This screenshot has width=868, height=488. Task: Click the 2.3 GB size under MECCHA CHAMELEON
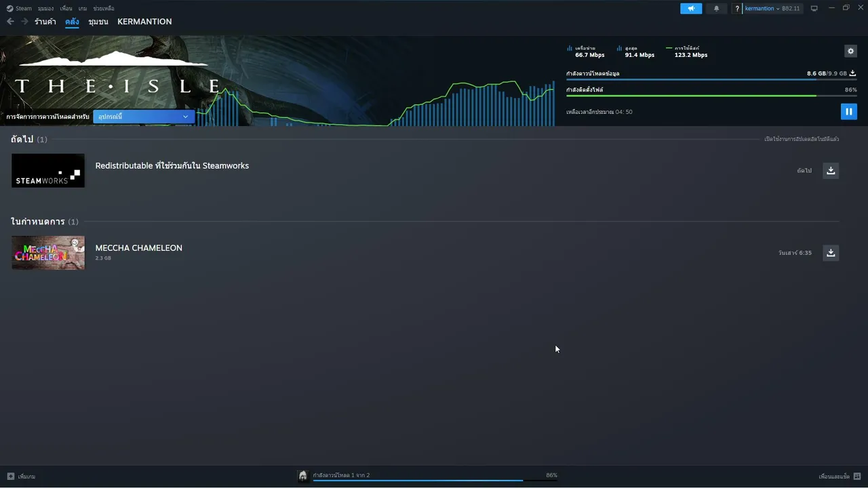(103, 258)
